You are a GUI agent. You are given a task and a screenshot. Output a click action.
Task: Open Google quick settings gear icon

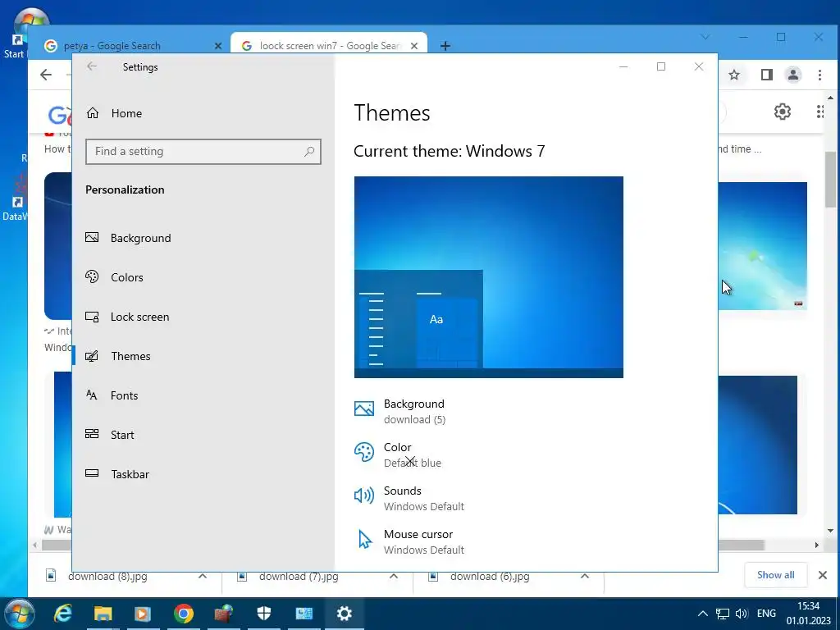tap(783, 112)
